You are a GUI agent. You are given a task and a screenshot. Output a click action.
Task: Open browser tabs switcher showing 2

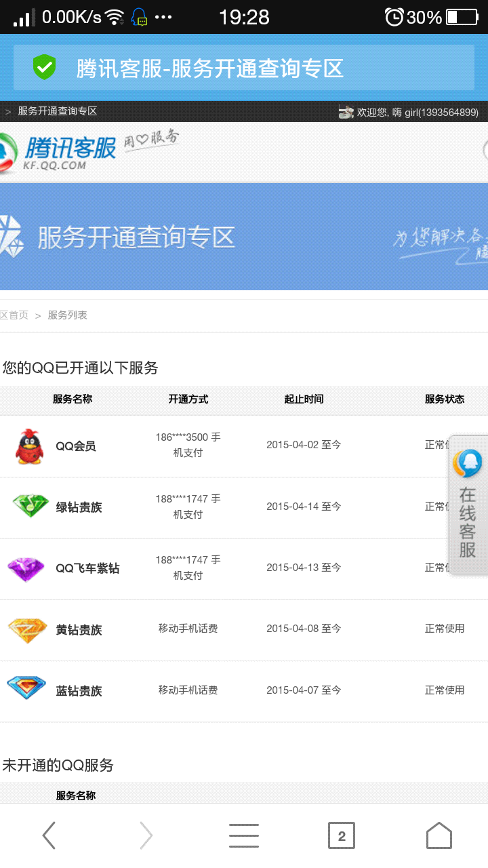click(x=342, y=835)
